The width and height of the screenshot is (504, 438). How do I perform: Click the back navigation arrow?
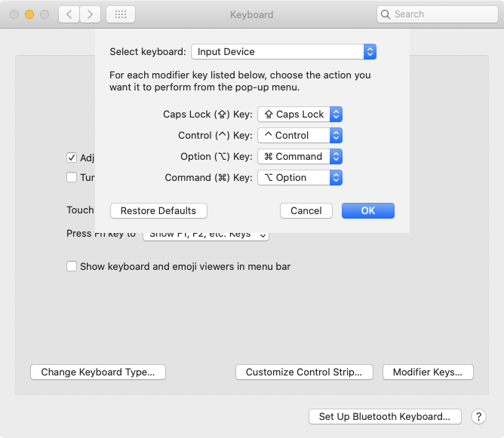pyautogui.click(x=69, y=14)
